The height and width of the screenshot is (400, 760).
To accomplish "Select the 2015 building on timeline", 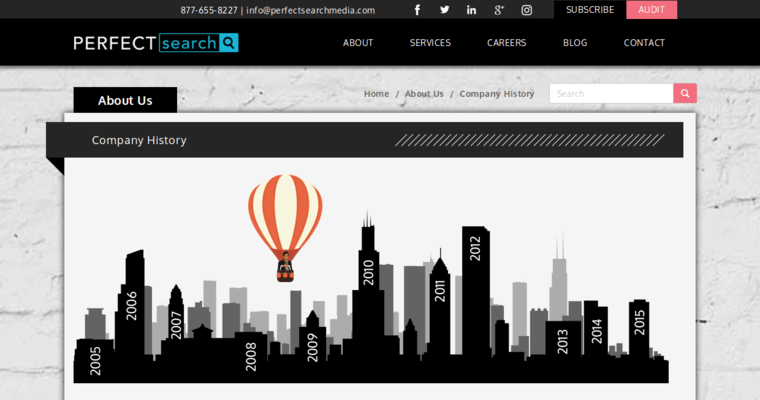I will pyautogui.click(x=639, y=322).
